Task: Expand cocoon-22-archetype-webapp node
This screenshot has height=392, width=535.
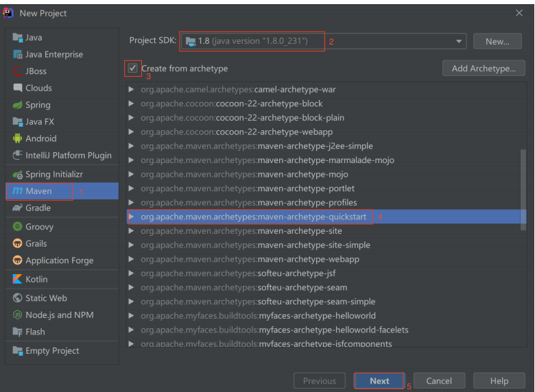Action: coord(131,132)
